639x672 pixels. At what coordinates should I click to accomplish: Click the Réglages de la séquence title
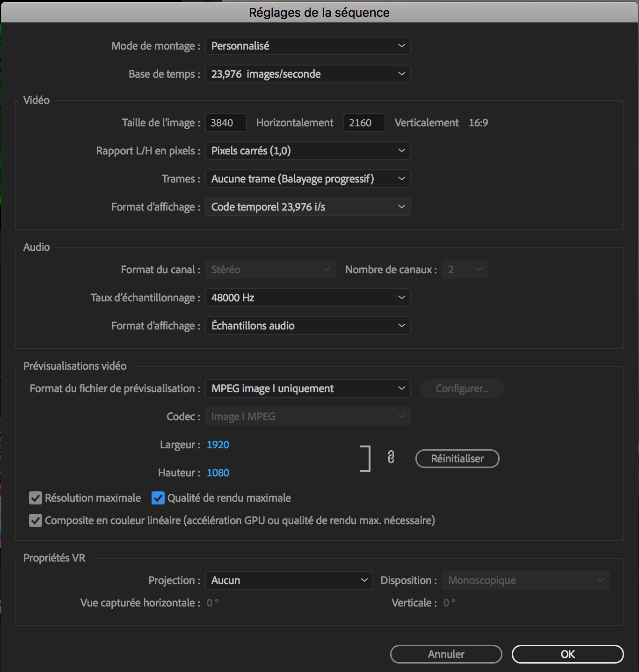tap(319, 12)
